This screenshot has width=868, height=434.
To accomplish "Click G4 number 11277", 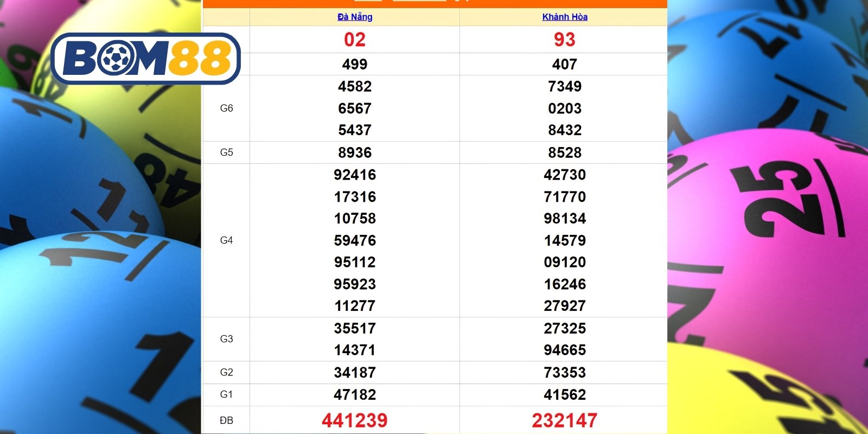I will click(355, 306).
